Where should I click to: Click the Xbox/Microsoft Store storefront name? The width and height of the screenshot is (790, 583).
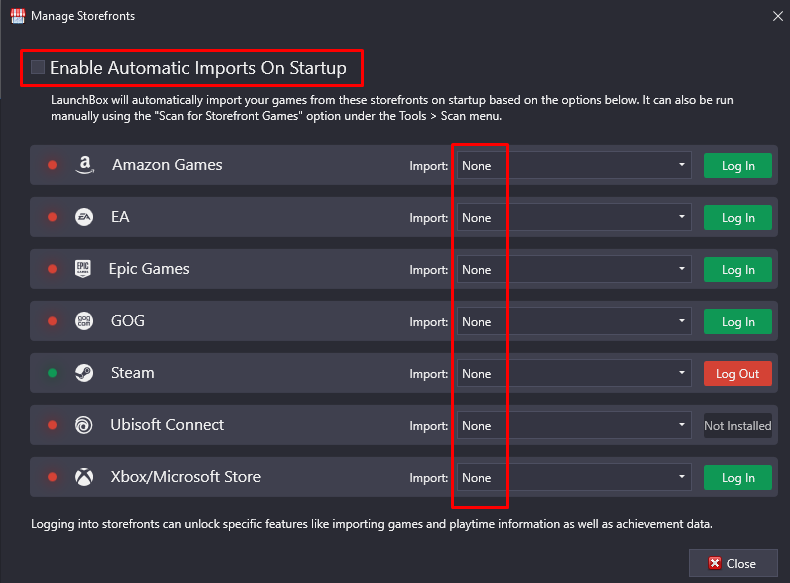186,477
